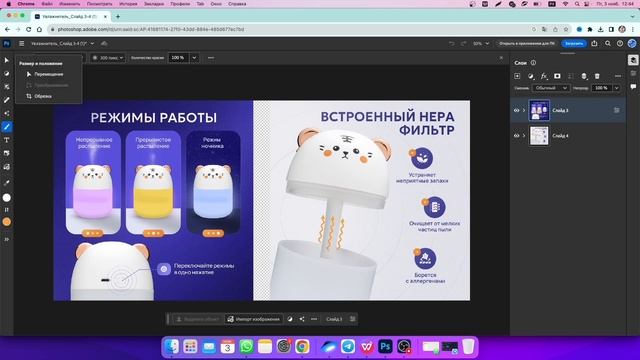Expand the Слайд 4 layer group
Image resolution: width=640 pixels, height=360 pixels.
tap(524, 136)
